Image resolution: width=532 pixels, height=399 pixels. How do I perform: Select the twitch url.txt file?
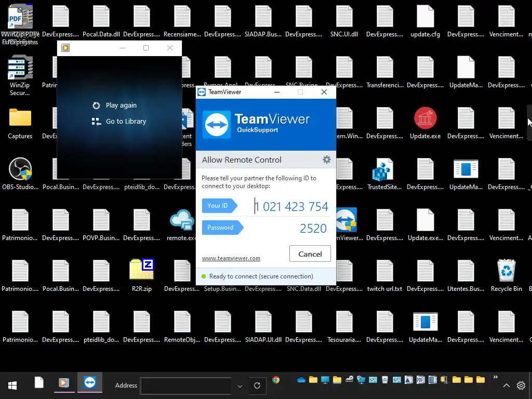(x=384, y=275)
